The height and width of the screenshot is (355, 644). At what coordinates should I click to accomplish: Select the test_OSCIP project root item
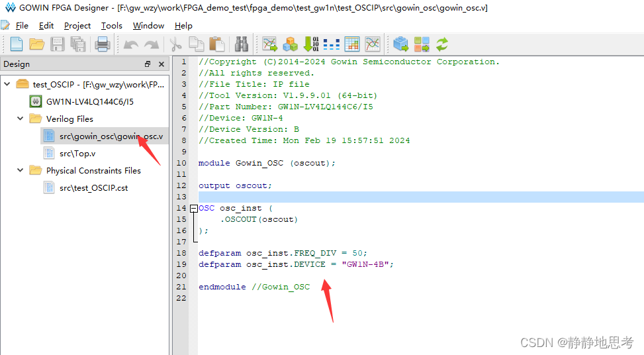click(99, 84)
